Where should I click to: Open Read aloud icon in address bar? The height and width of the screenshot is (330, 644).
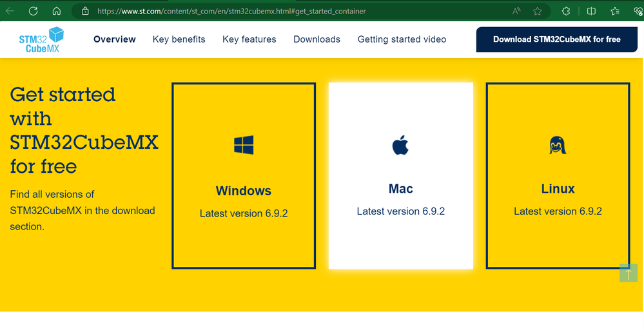click(x=516, y=11)
